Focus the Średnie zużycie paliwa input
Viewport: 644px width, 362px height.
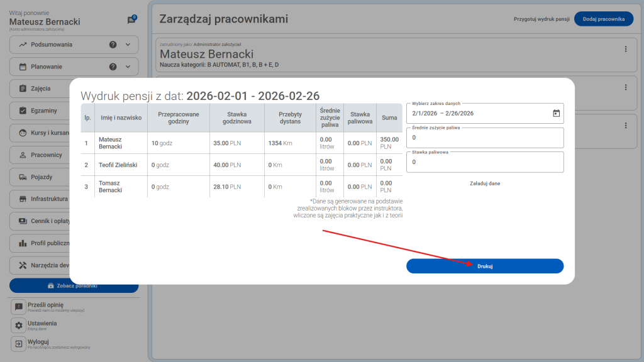point(484,137)
